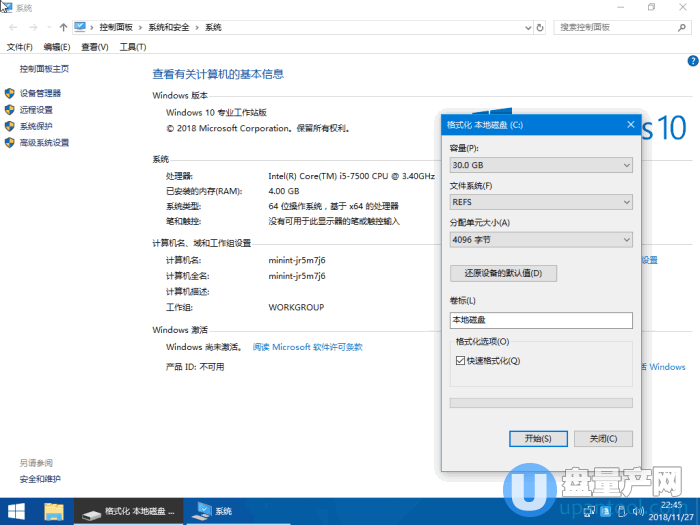700x525 pixels.
Task: Open the 文件系统 dropdown showing REFS
Action: point(541,202)
